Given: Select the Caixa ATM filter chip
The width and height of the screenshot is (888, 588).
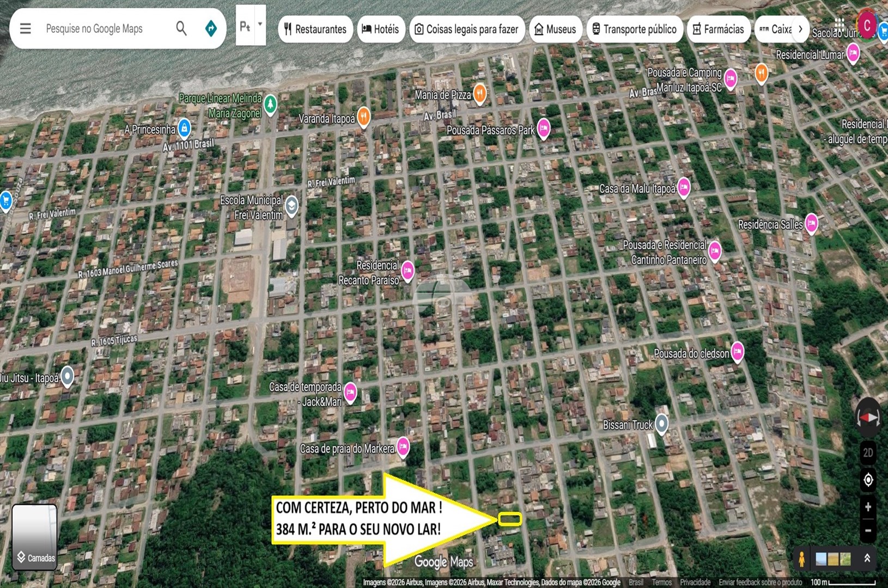Looking at the screenshot, I should [775, 29].
